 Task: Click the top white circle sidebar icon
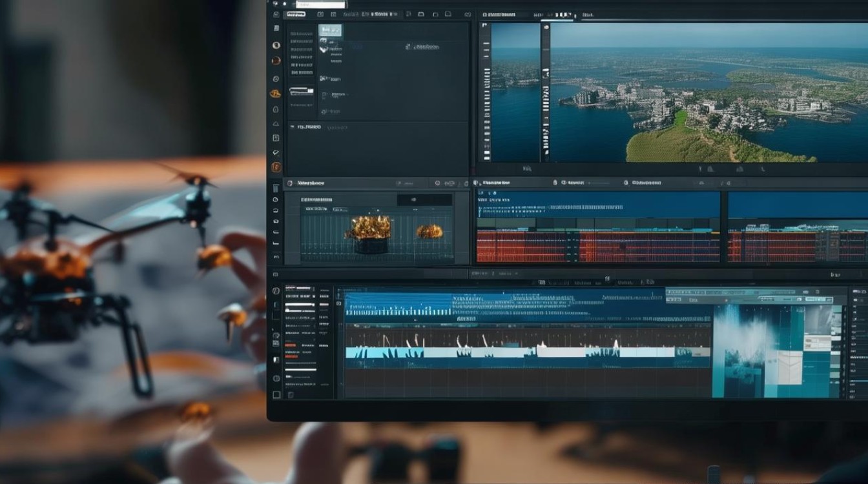276,45
